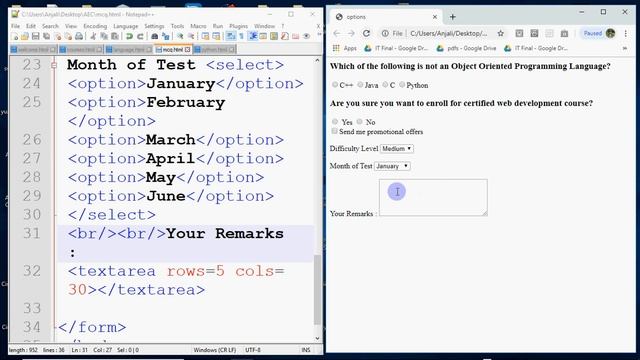Switch to the python.html tab
640x360 pixels.
coord(215,49)
